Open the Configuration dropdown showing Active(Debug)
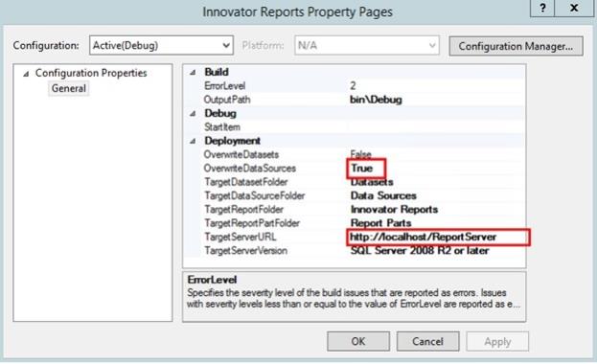Image resolution: width=597 pixels, height=364 pixels. (161, 45)
